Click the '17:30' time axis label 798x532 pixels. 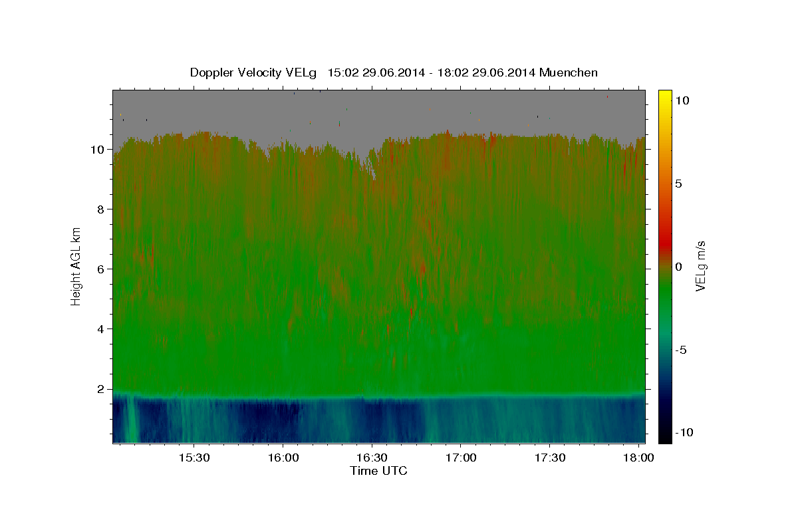(549, 458)
